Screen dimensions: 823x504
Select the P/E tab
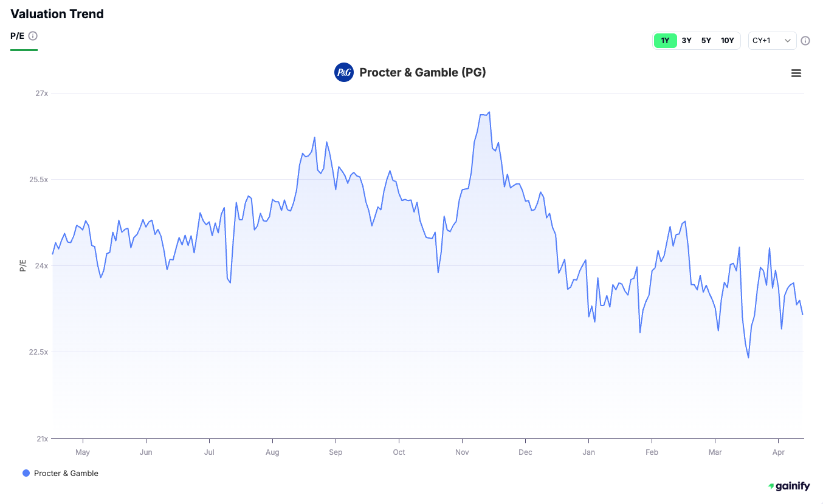pos(17,36)
